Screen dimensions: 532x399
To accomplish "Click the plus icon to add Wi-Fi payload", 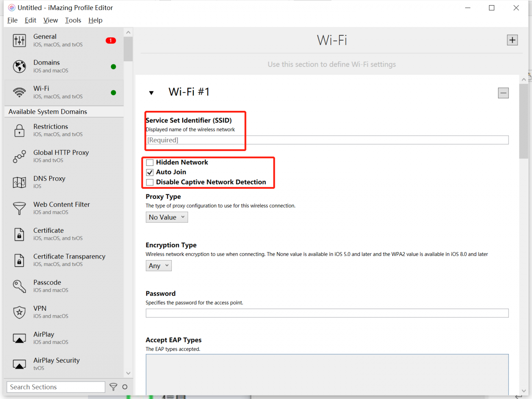I will (512, 40).
